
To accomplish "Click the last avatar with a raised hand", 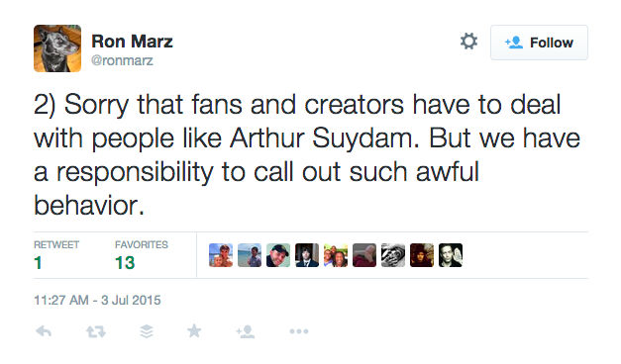I will tap(451, 255).
